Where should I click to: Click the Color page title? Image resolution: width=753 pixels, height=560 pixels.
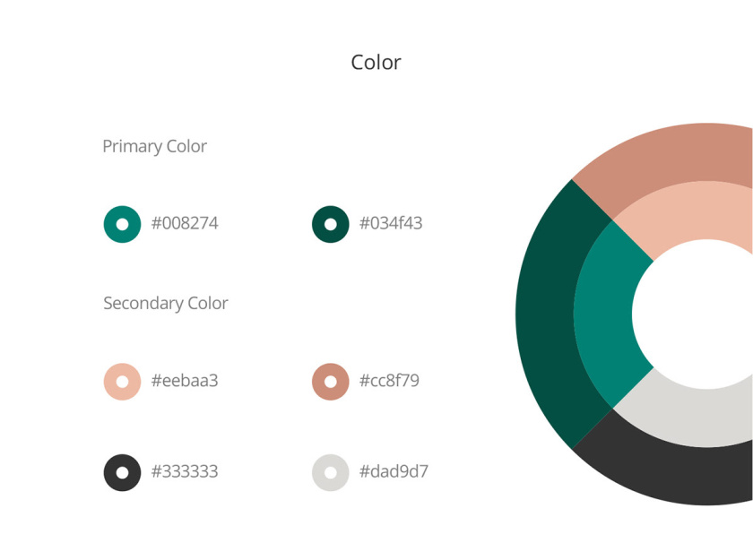[x=376, y=62]
